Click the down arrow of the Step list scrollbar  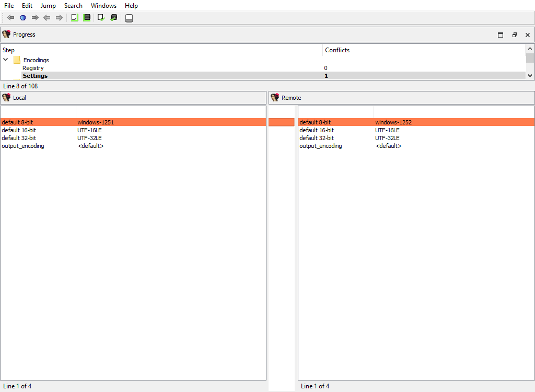point(530,76)
